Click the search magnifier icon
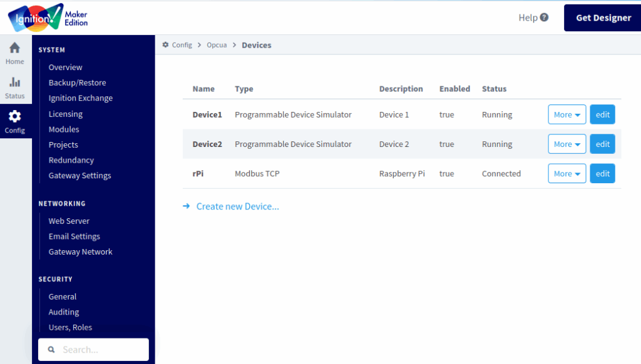 [x=51, y=350]
